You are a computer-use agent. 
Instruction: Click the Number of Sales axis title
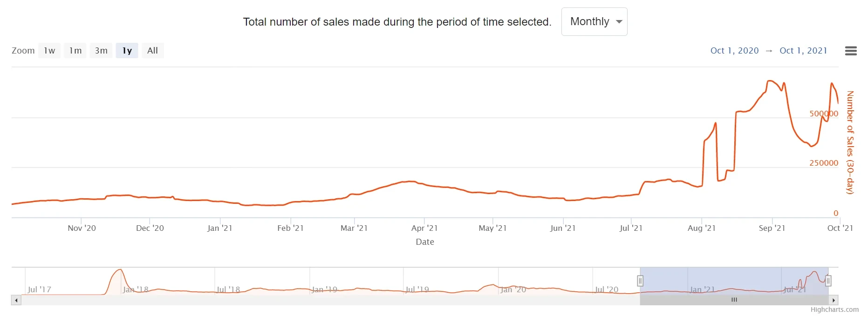pyautogui.click(x=850, y=142)
